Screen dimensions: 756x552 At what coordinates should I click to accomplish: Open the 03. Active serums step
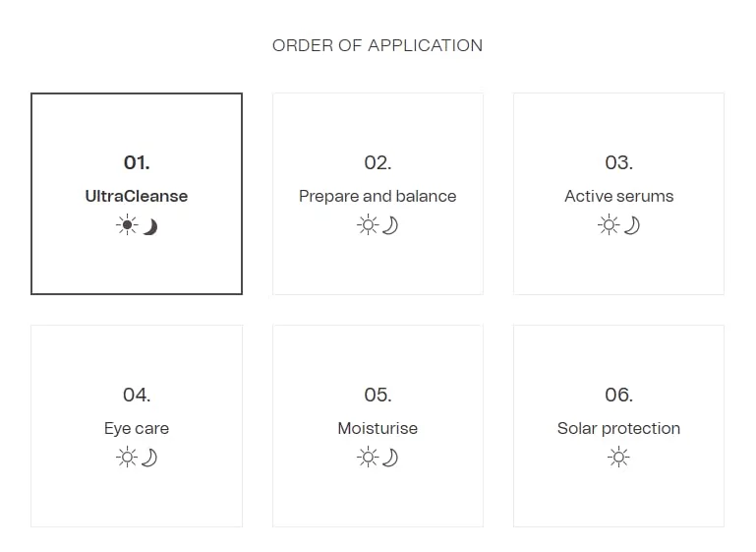[618, 194]
